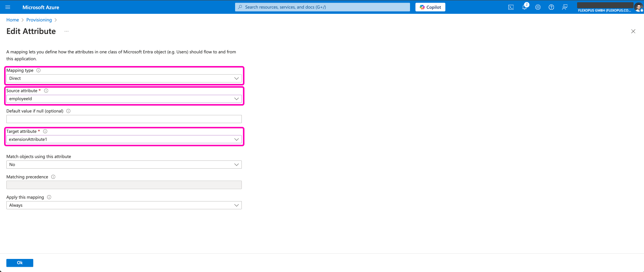The image size is (644, 272).
Task: Expand the Apply this mapping dropdown
Action: pyautogui.click(x=124, y=205)
